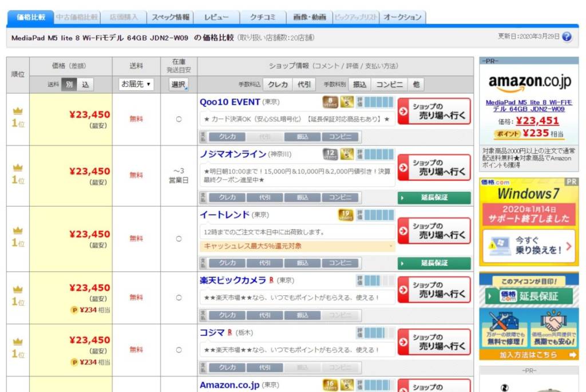
Task: Click the crown rank icon for Qoo10 EVENT
Action: [x=18, y=111]
